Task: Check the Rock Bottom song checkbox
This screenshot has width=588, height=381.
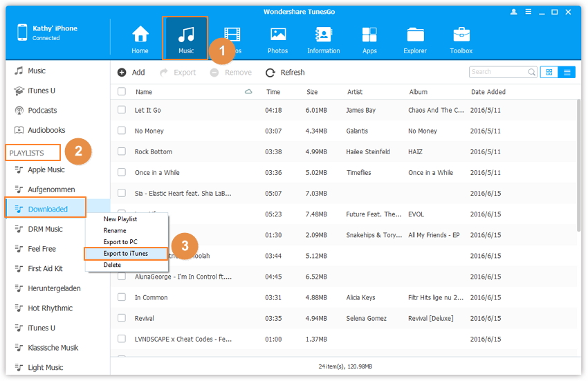Action: (x=122, y=151)
